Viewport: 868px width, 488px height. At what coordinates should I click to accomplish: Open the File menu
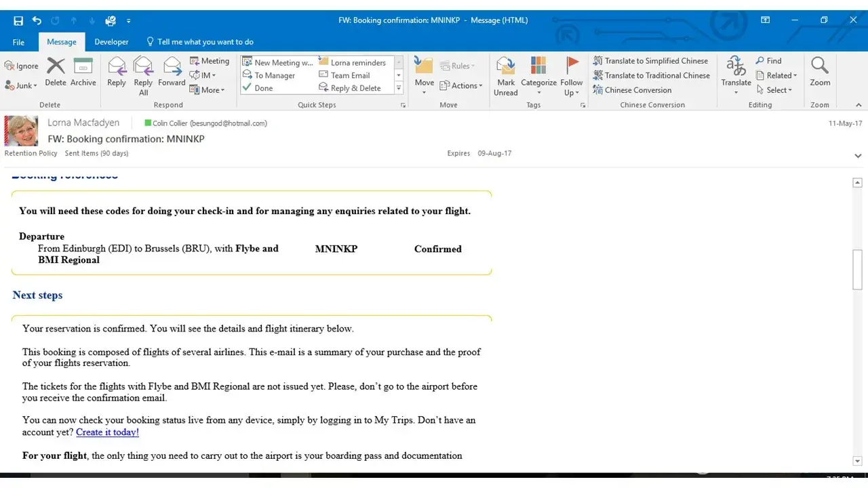coord(18,42)
